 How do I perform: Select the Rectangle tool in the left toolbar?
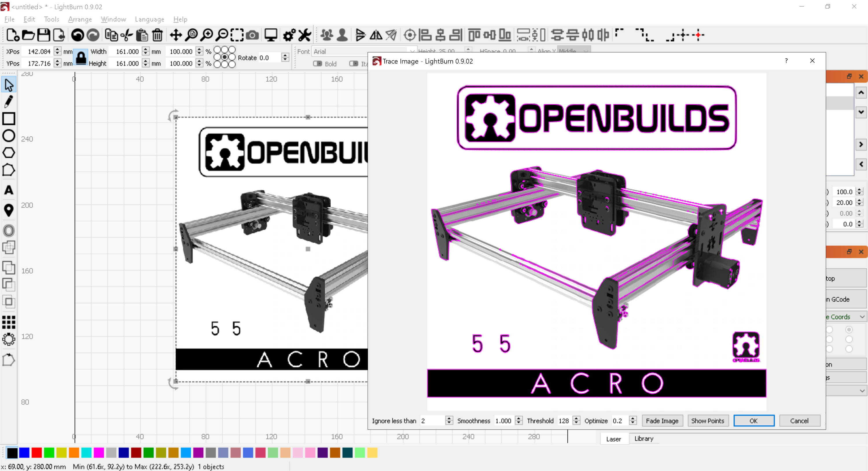[x=9, y=119]
